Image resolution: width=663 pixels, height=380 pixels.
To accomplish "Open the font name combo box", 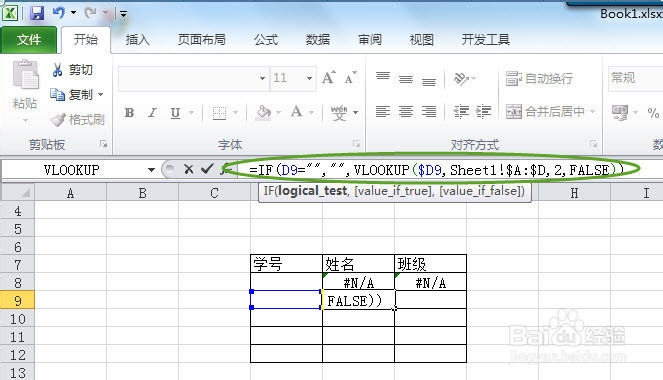I will (193, 78).
